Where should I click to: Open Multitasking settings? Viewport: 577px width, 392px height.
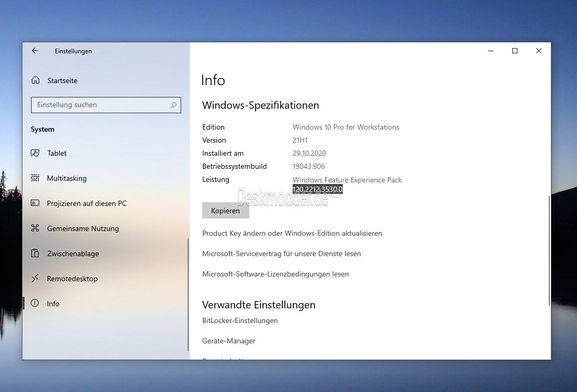pyautogui.click(x=66, y=179)
